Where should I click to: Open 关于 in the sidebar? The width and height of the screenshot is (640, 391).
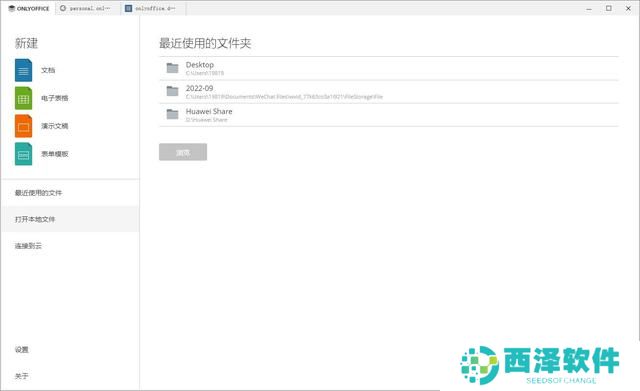[x=22, y=376]
